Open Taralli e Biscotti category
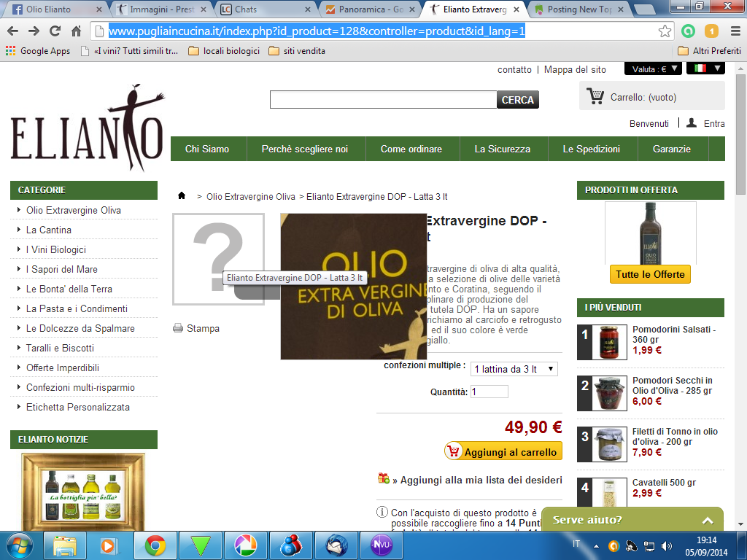 [60, 348]
